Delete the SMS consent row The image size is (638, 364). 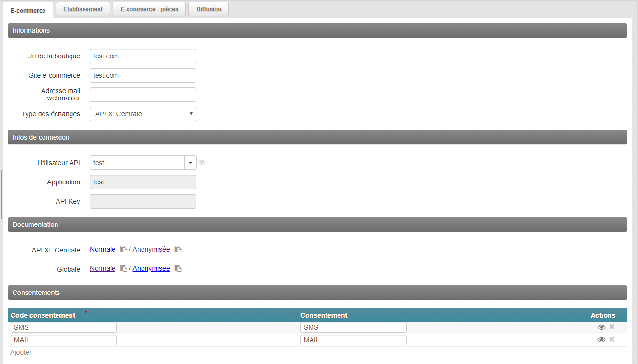(612, 327)
